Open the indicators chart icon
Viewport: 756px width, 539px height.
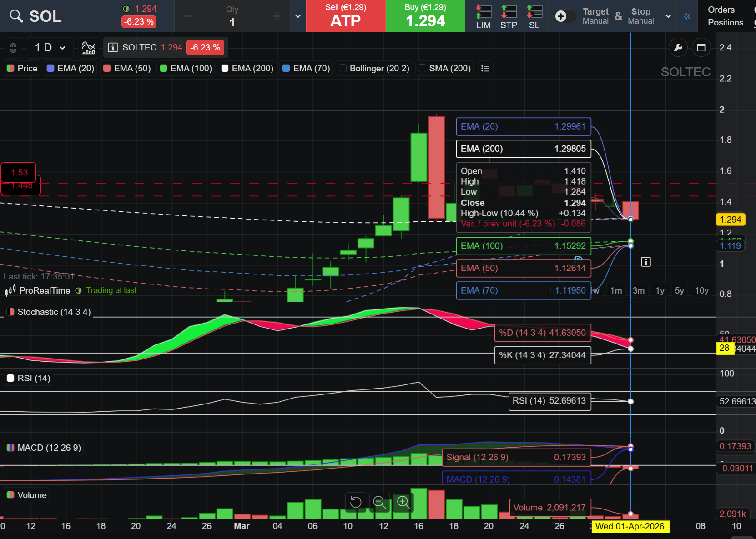(x=88, y=47)
